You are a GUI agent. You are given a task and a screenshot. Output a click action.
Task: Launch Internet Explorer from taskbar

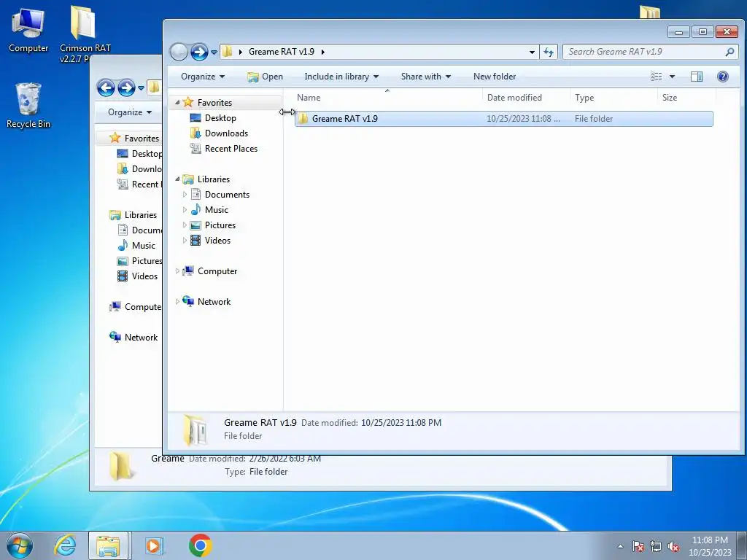pyautogui.click(x=65, y=545)
